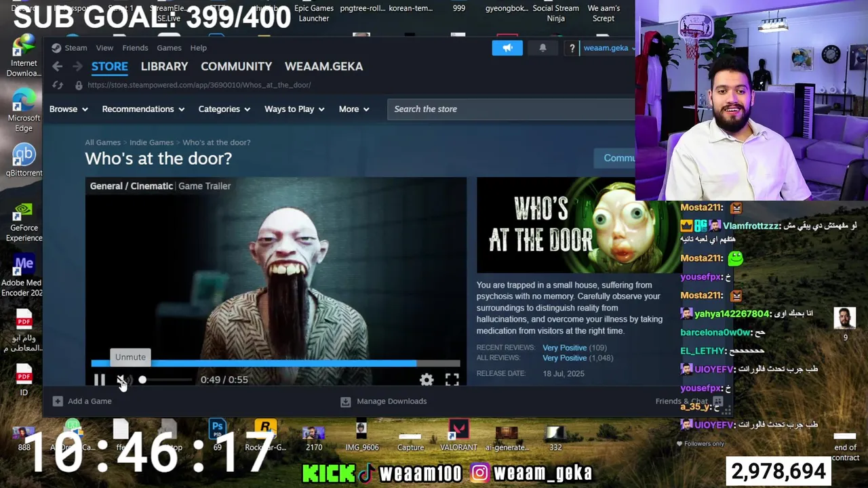Screen dimensions: 868x488
Task: Open Friends & Chat panel
Action: click(x=689, y=401)
